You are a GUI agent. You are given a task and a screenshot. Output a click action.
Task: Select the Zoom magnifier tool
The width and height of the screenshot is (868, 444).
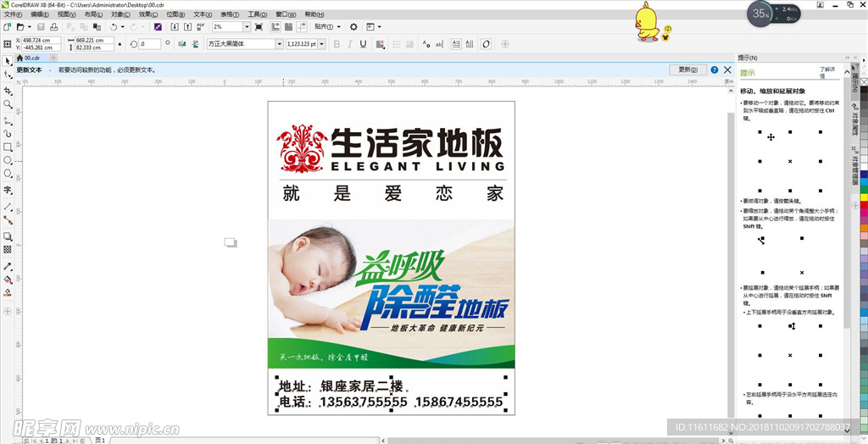[7, 104]
